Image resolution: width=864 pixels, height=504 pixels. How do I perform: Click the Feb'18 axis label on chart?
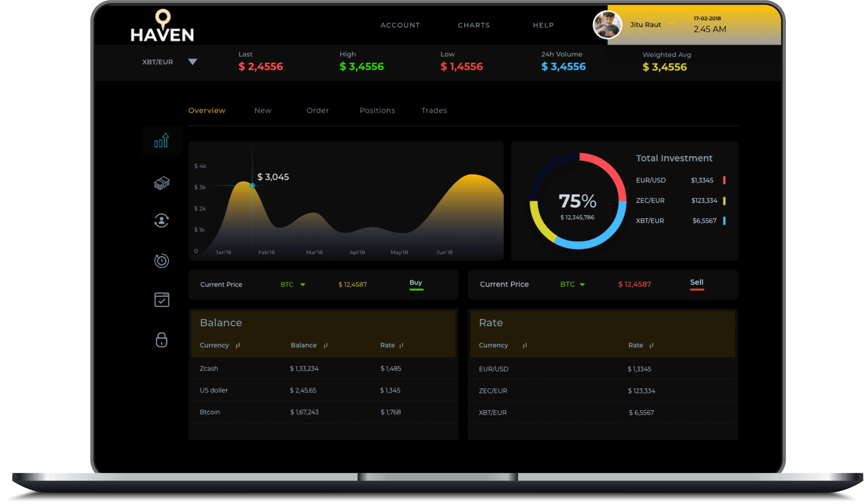pyautogui.click(x=267, y=253)
